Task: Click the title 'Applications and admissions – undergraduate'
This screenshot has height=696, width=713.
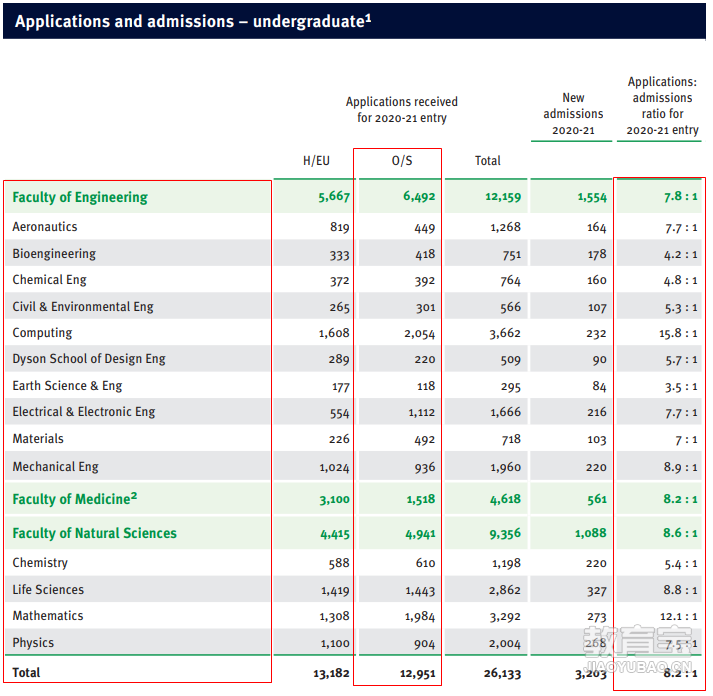Action: pos(193,22)
